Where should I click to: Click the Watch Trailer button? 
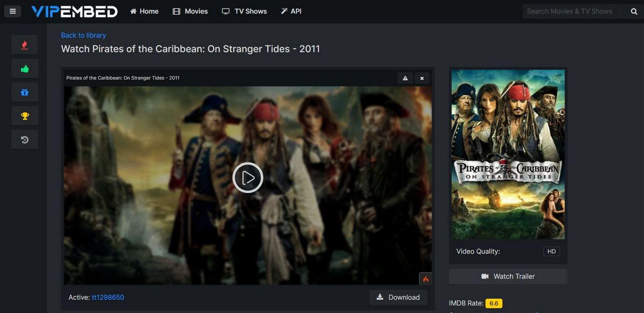point(508,277)
